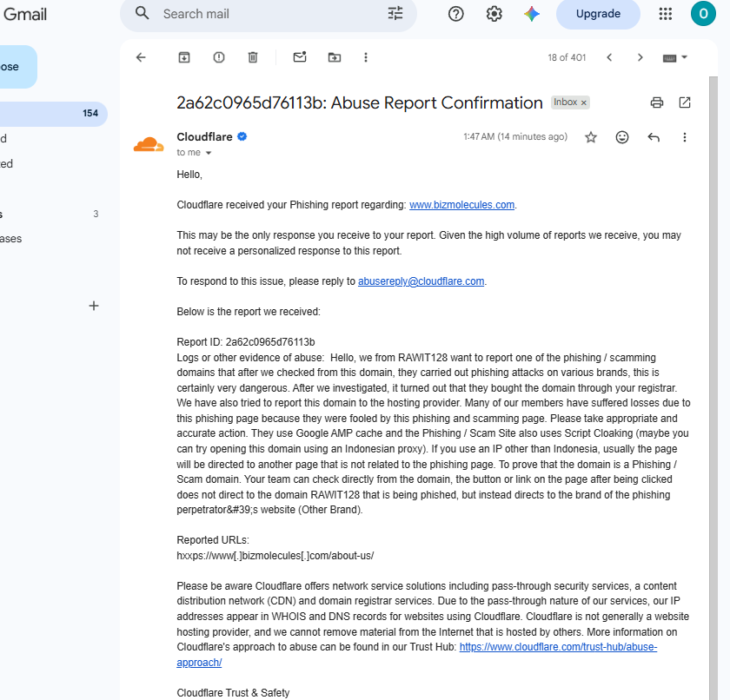Image resolution: width=730 pixels, height=700 pixels.
Task: Open Gmail settings gear
Action: click(494, 14)
